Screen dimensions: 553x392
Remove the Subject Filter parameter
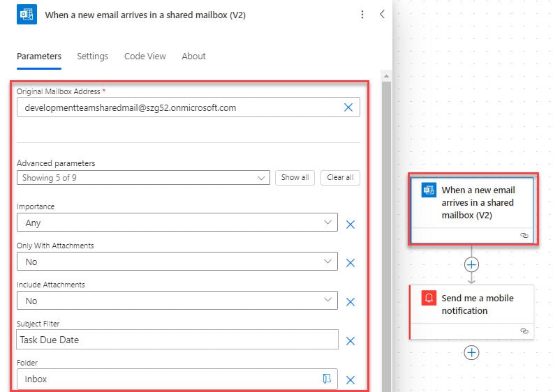pos(351,341)
